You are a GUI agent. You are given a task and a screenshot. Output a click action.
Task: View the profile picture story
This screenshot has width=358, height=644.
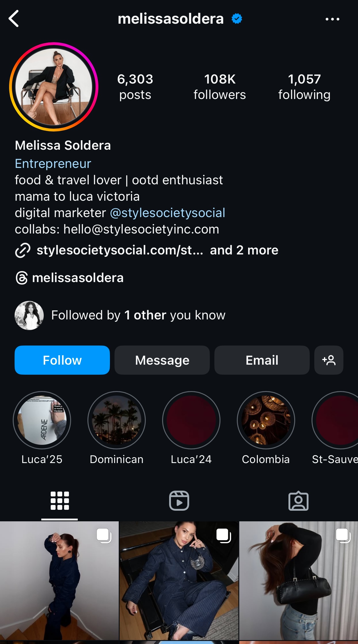[54, 87]
